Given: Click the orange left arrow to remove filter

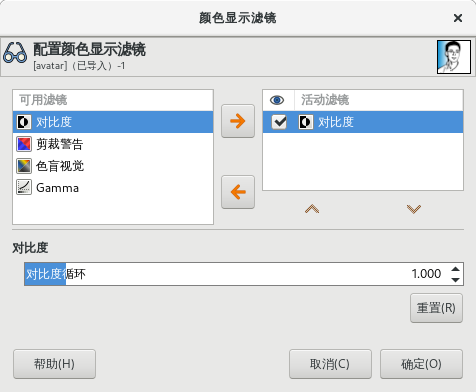Looking at the screenshot, I should 238,192.
